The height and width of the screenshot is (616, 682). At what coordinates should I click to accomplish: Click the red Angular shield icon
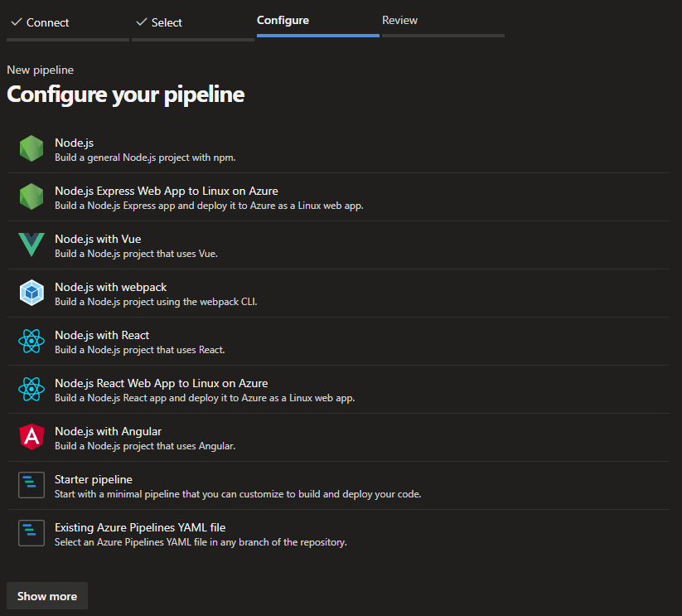click(31, 437)
